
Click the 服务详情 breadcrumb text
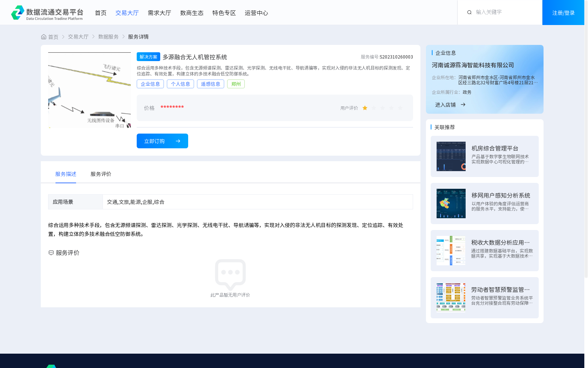pyautogui.click(x=138, y=37)
